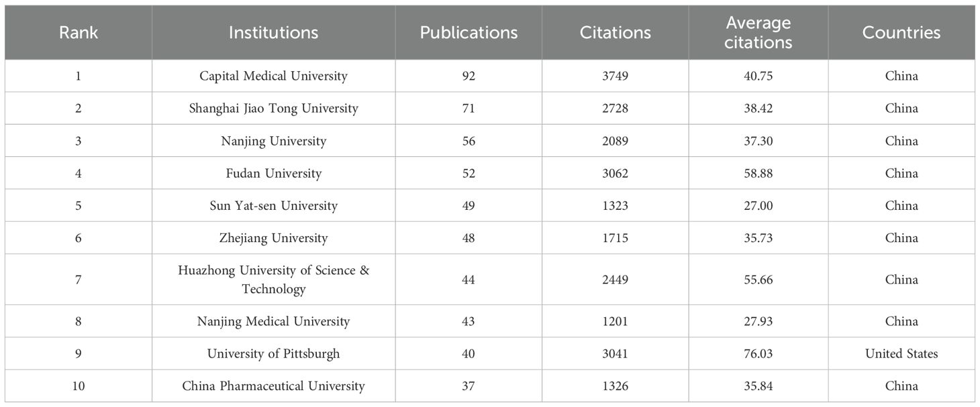Select the Nanjing Medical University cell
The height and width of the screenshot is (407, 980).
pyautogui.click(x=273, y=321)
